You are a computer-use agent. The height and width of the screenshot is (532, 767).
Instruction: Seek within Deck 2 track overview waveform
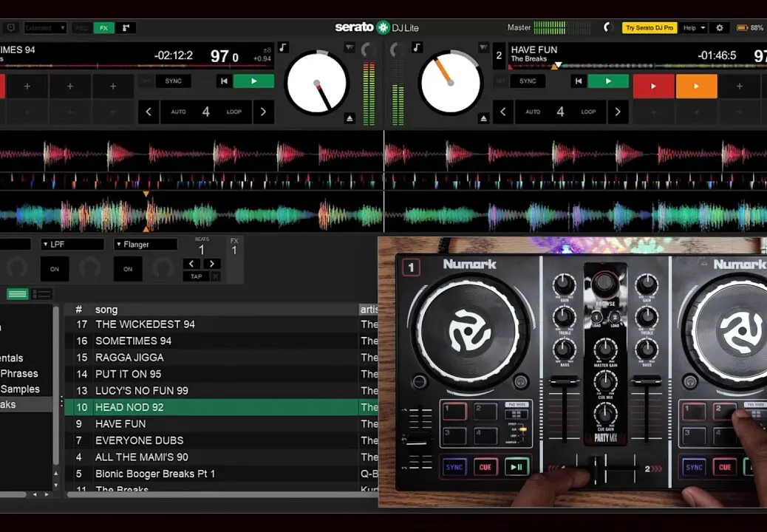[x=636, y=66]
